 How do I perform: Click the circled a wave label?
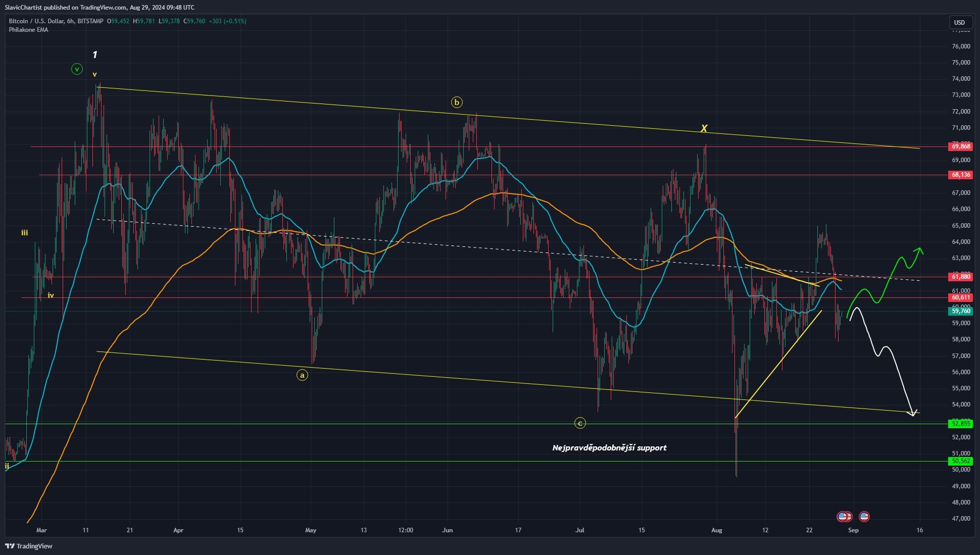[302, 375]
